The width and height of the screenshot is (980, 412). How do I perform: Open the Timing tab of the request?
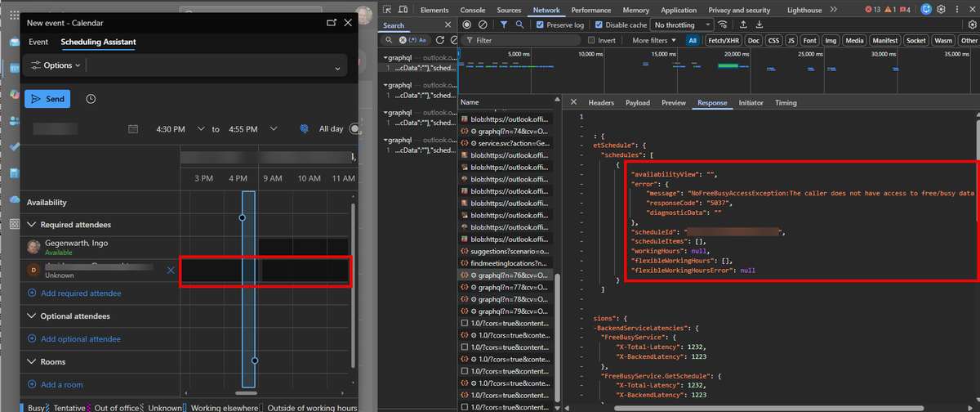point(786,103)
